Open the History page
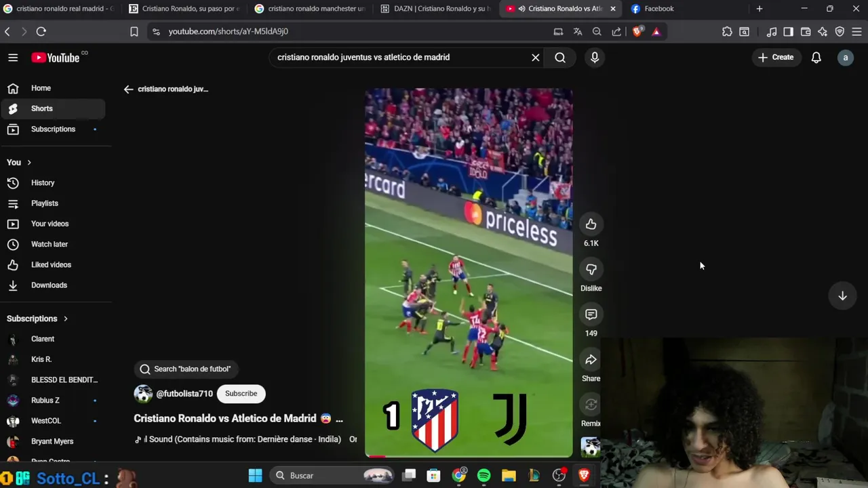868x488 pixels. point(53,183)
